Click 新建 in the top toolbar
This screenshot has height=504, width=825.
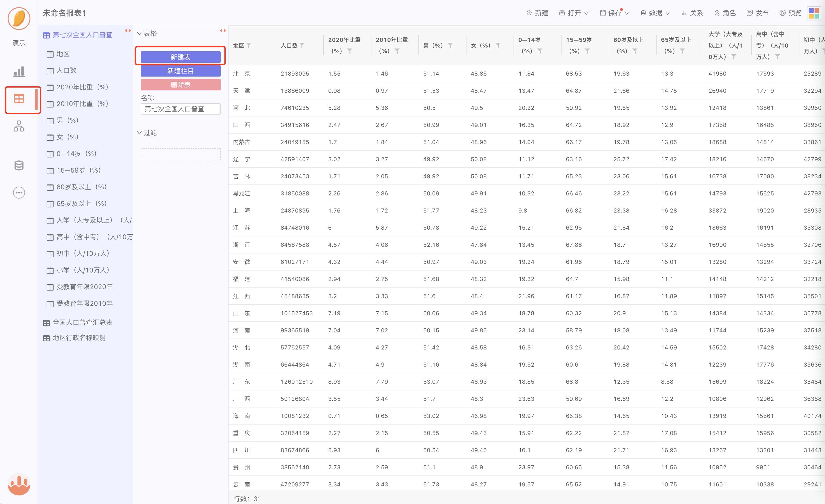click(537, 13)
